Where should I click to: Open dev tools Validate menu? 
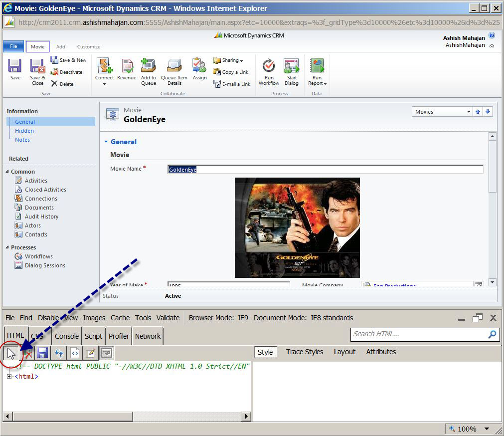(x=168, y=318)
